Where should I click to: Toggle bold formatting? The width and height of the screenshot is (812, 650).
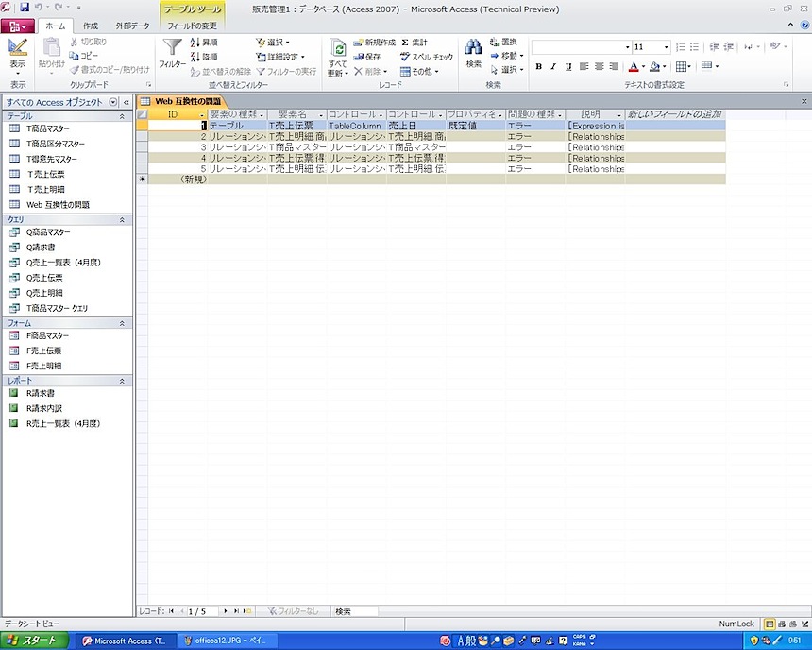coord(538,66)
